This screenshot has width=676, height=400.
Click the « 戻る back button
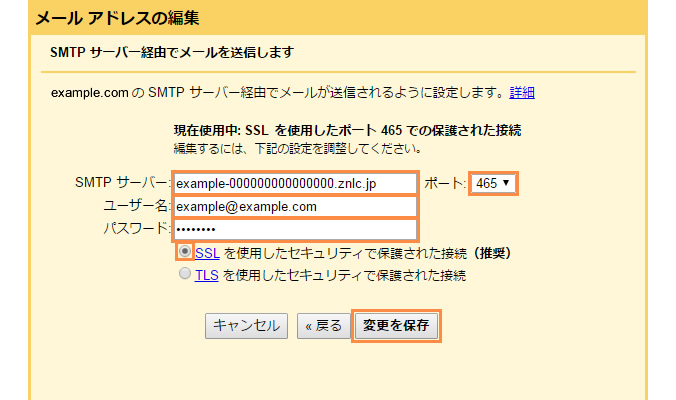coord(323,326)
